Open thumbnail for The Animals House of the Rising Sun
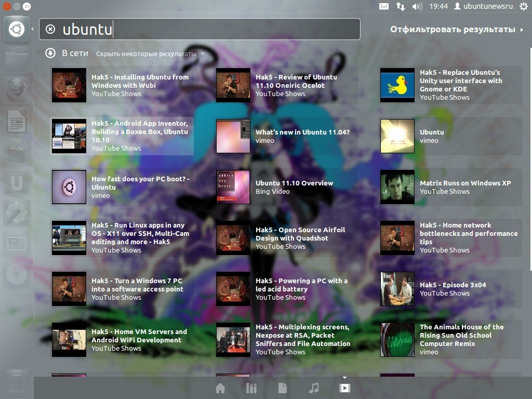Viewport: 532px width, 399px height. pos(397,340)
